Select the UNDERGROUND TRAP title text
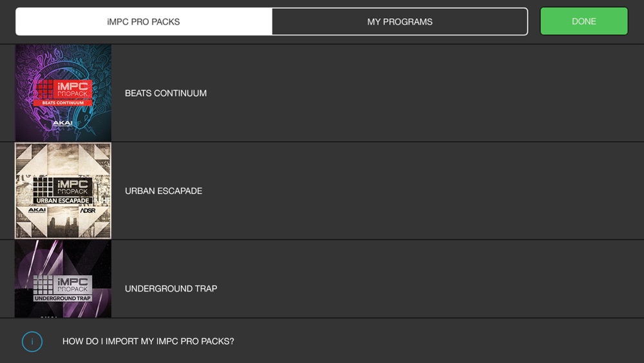This screenshot has width=644, height=363. pyautogui.click(x=171, y=289)
